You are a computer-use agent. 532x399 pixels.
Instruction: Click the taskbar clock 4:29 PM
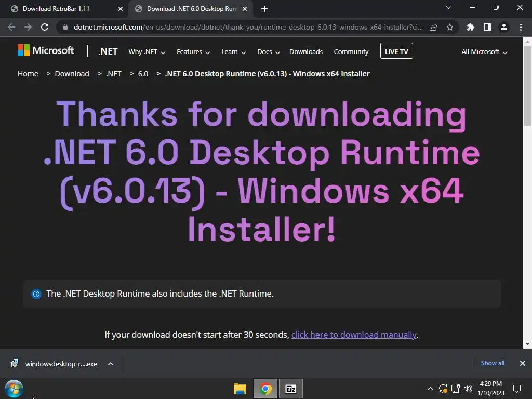[490, 389]
